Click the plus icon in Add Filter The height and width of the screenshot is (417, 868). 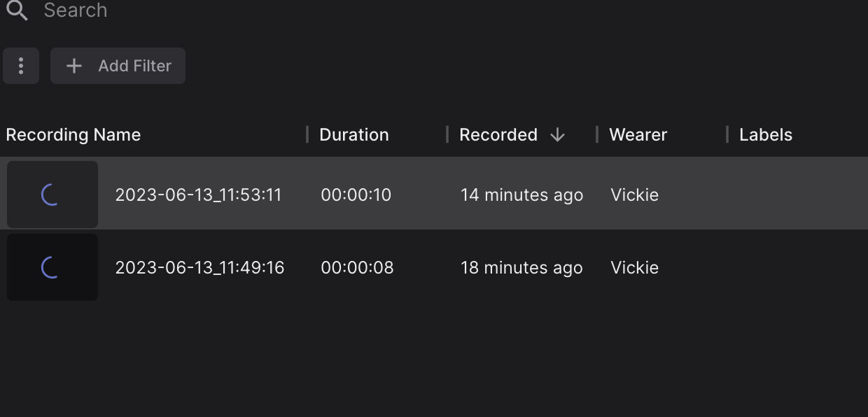coord(73,66)
